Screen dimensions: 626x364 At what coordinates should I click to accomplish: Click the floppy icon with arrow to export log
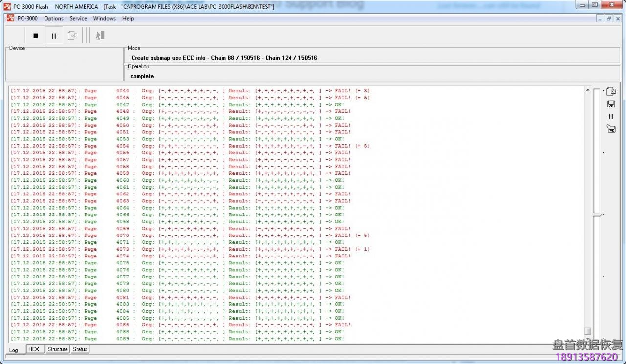pyautogui.click(x=611, y=129)
